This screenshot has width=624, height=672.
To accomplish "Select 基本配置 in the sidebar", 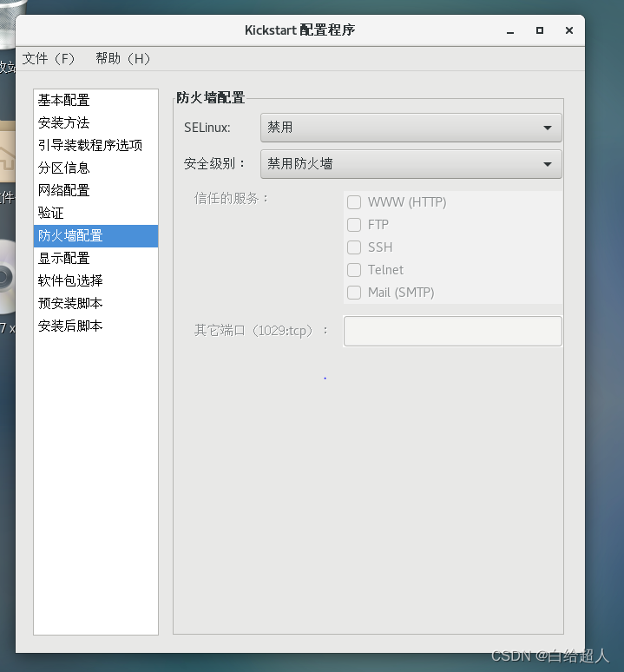I will [x=96, y=101].
